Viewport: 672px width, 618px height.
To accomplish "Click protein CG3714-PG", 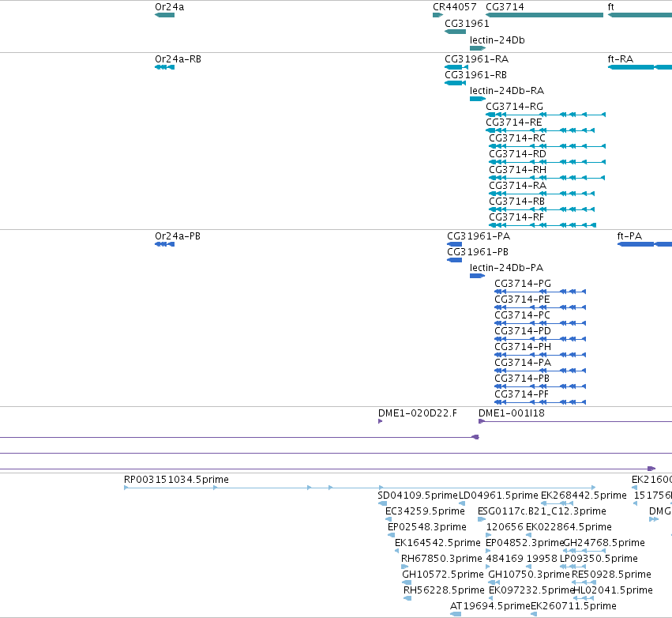I will pyautogui.click(x=540, y=292).
